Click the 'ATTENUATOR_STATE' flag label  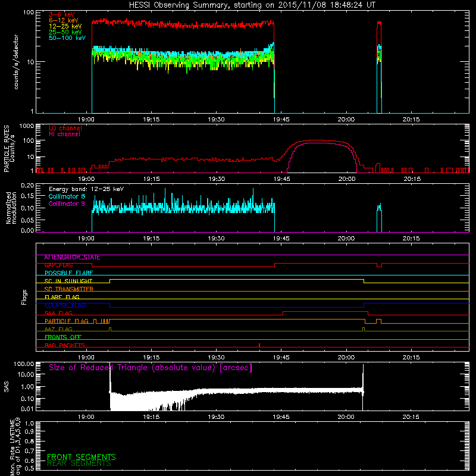click(72, 258)
